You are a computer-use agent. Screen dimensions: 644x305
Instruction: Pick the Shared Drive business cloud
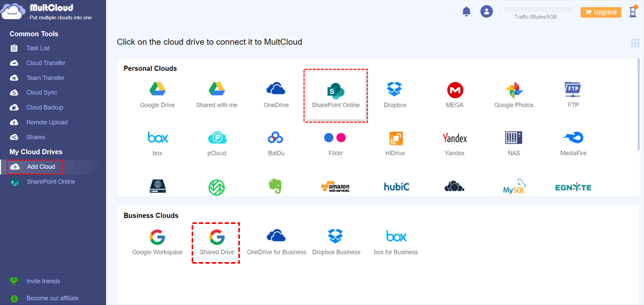click(217, 242)
